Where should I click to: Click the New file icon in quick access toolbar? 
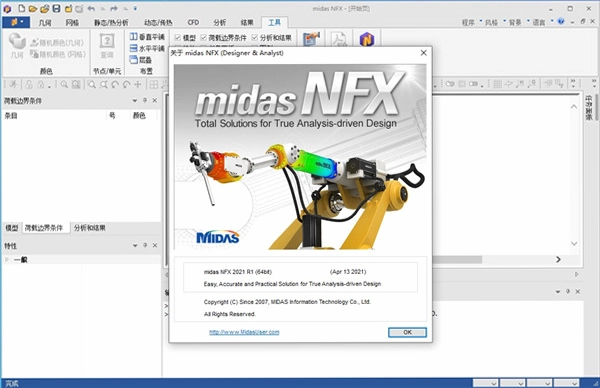click(x=21, y=8)
